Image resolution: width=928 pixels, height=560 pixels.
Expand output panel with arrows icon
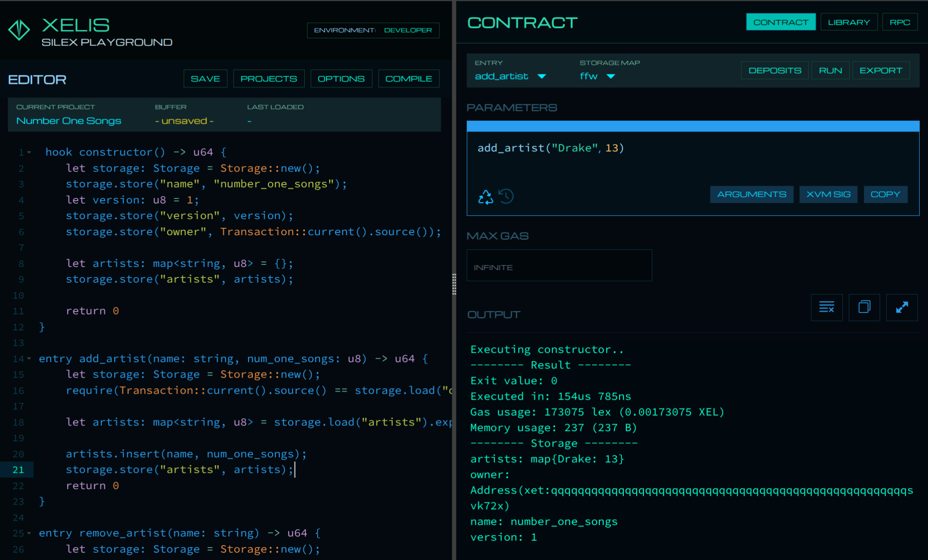click(901, 307)
